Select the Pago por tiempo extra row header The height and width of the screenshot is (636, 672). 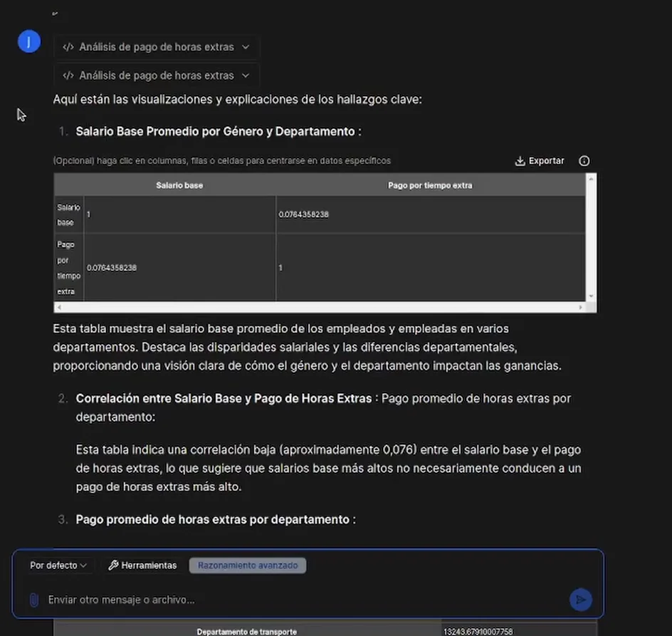tap(69, 268)
